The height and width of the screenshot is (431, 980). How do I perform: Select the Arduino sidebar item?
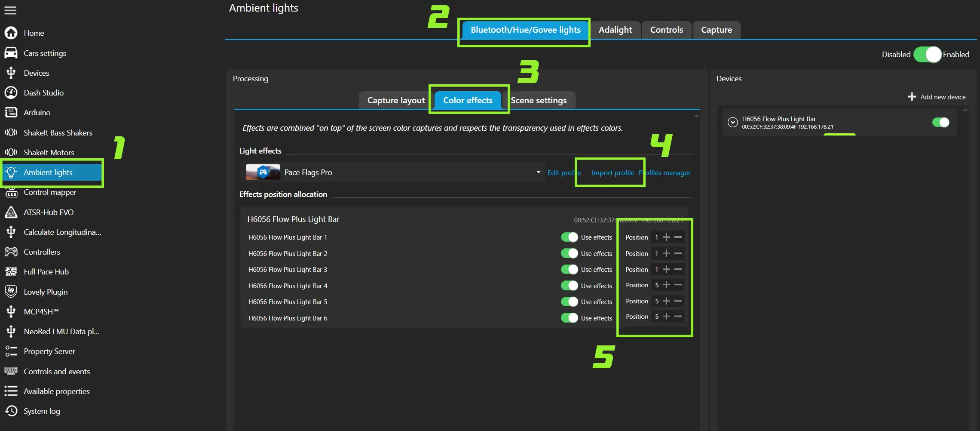click(37, 112)
